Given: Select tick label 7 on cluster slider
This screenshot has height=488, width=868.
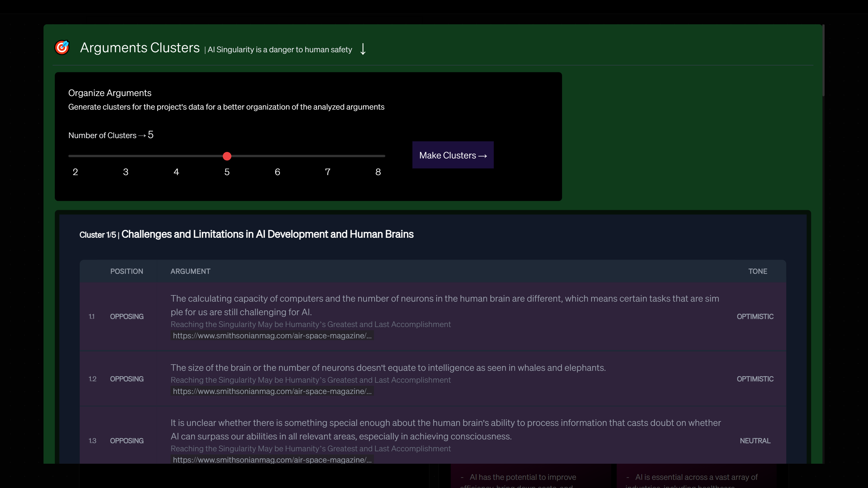Looking at the screenshot, I should 327,172.
